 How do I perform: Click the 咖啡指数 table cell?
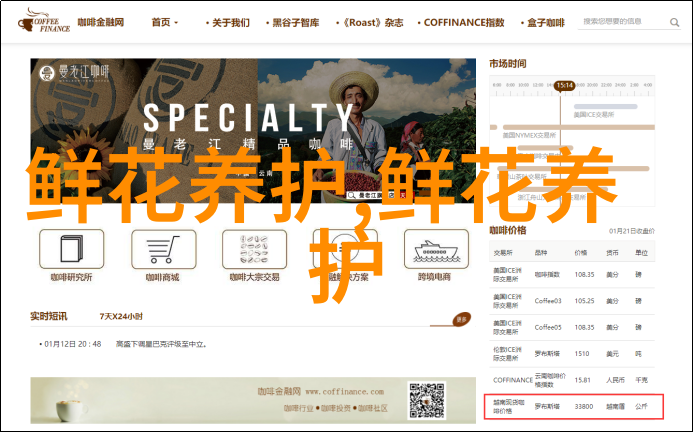click(547, 274)
